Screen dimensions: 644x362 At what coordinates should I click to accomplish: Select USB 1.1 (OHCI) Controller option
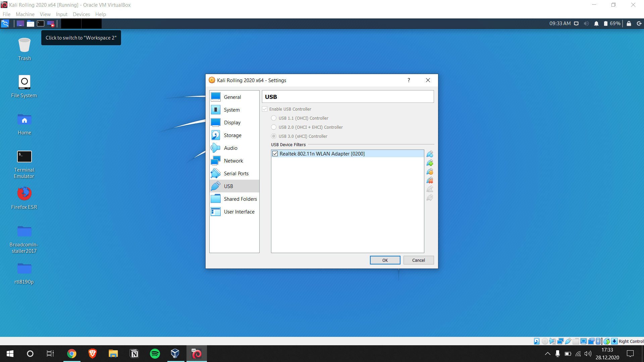[274, 118]
